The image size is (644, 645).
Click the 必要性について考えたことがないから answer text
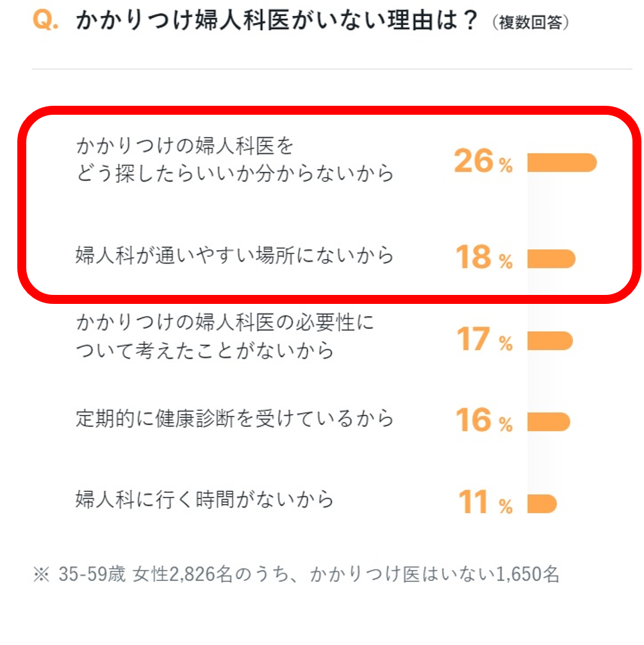[224, 336]
